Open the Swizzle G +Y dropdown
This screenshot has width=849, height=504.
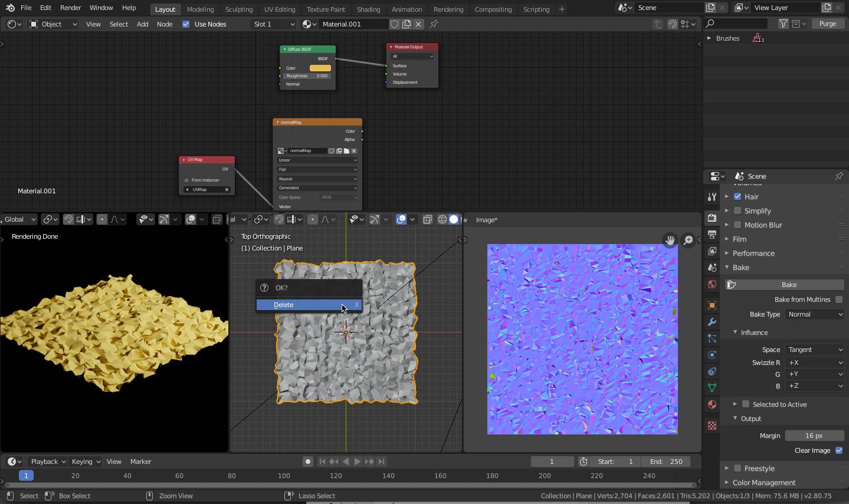point(815,374)
